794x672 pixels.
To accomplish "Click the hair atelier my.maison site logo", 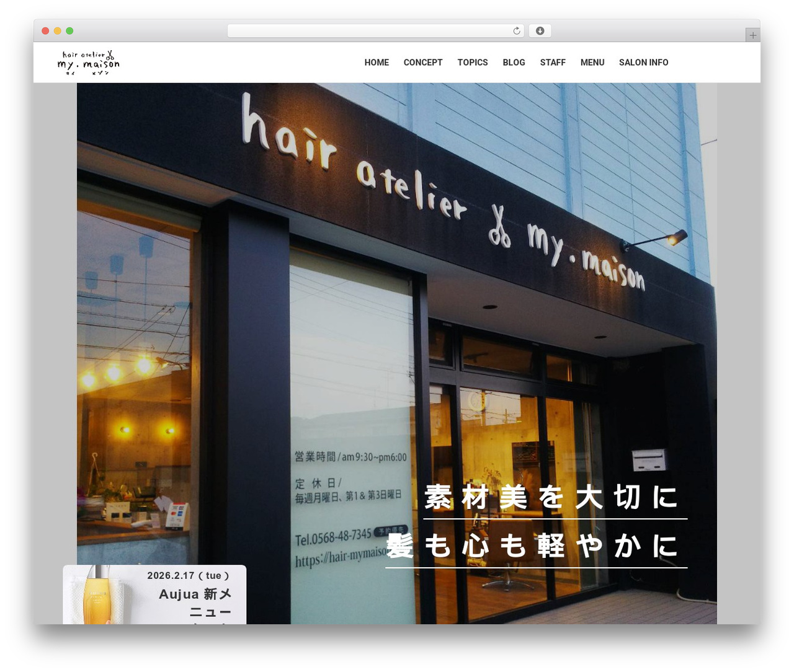I will tap(89, 63).
